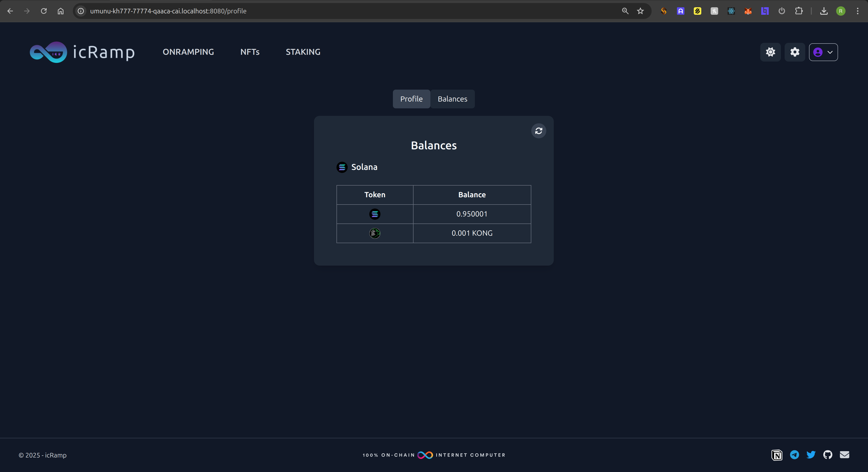Image resolution: width=868 pixels, height=472 pixels.
Task: Open the settings gear icon
Action: point(794,52)
